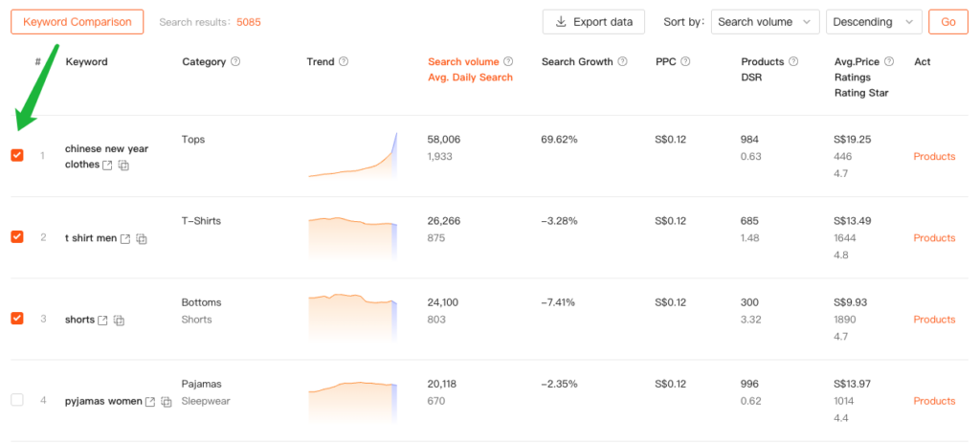
Task: Open external link for chinese new year clothes
Action: pyautogui.click(x=108, y=166)
